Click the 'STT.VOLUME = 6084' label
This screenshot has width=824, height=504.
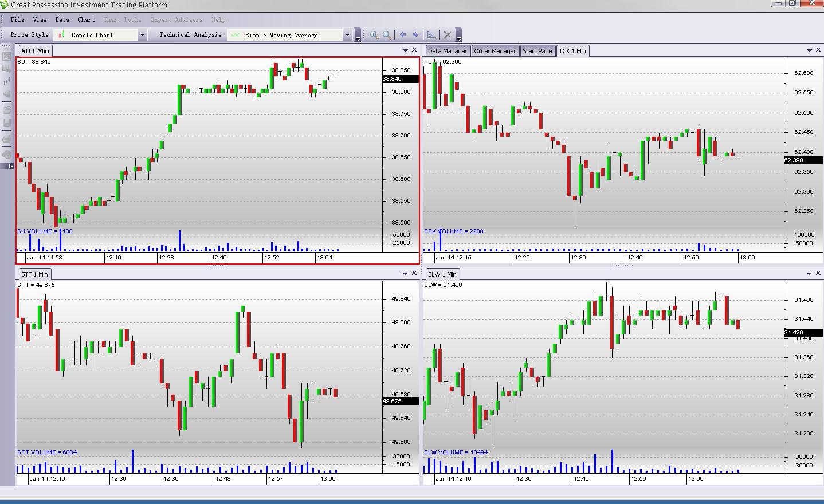point(47,452)
